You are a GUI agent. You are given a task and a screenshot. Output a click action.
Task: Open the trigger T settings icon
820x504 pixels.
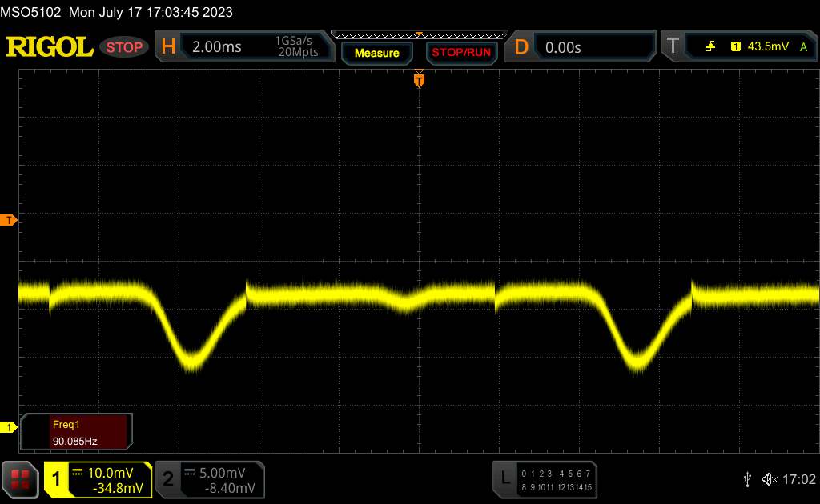673,46
